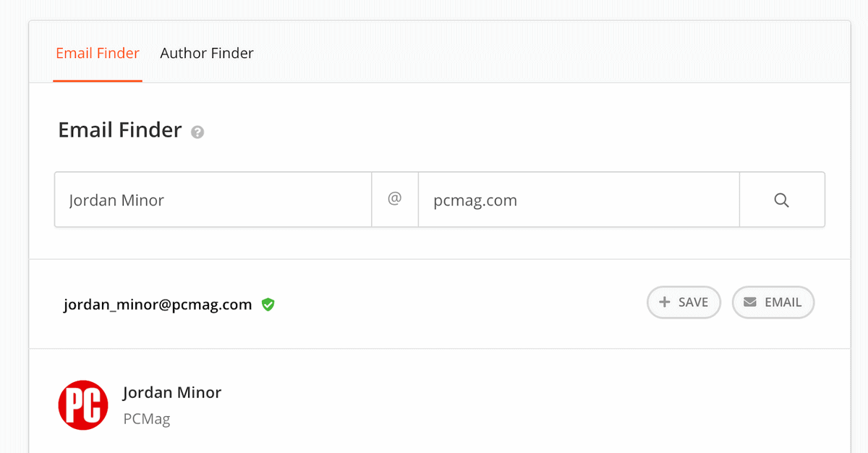This screenshot has width=868, height=453.
Task: Click the help question mark icon
Action: click(x=197, y=132)
